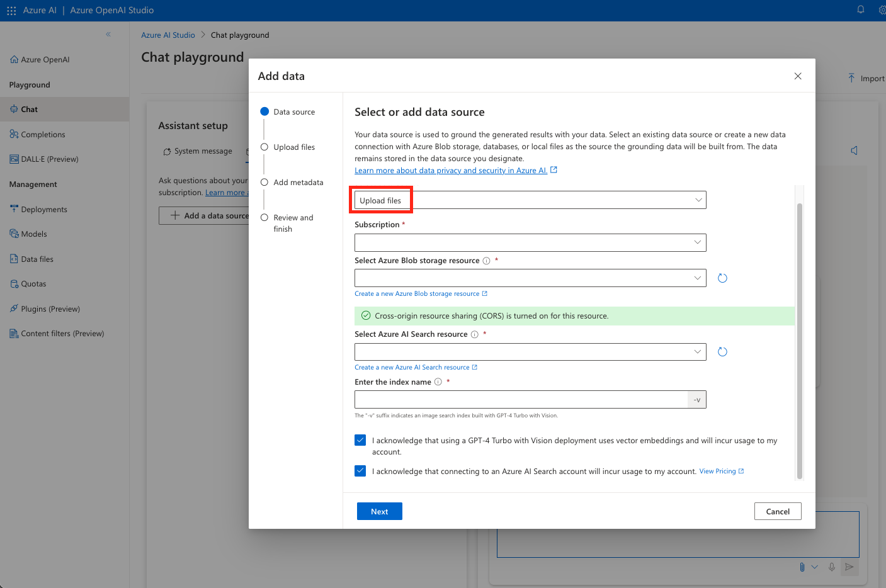Click Add a data source button
This screenshot has height=588, width=886.
point(204,215)
